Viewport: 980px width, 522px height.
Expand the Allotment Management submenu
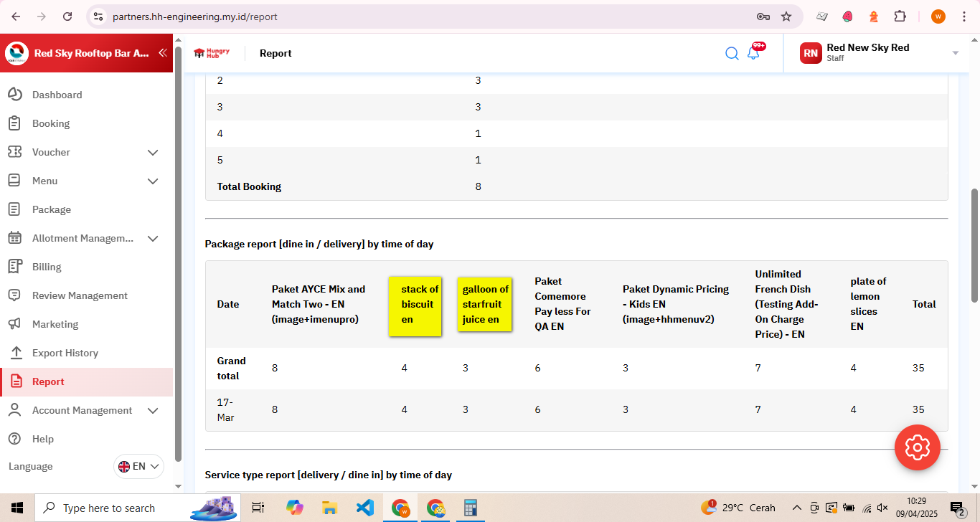point(153,238)
